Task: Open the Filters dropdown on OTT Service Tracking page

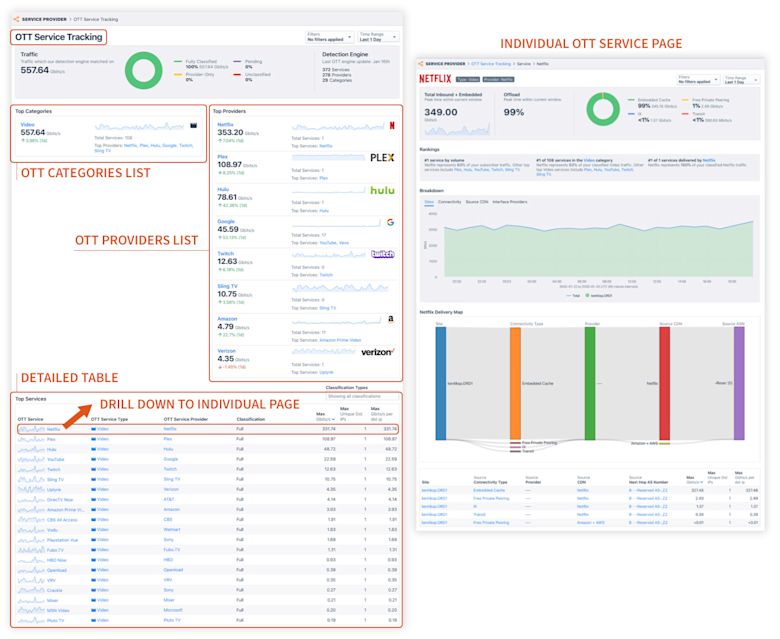Action: (329, 37)
